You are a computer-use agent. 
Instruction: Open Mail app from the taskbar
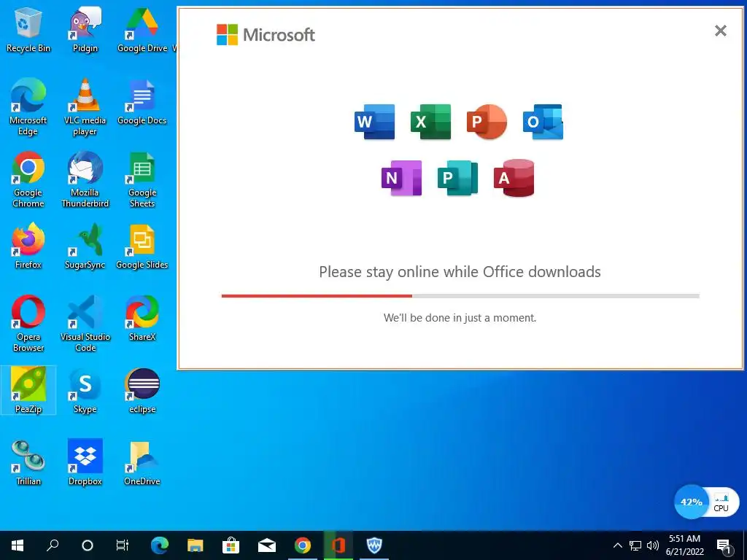[267, 545]
